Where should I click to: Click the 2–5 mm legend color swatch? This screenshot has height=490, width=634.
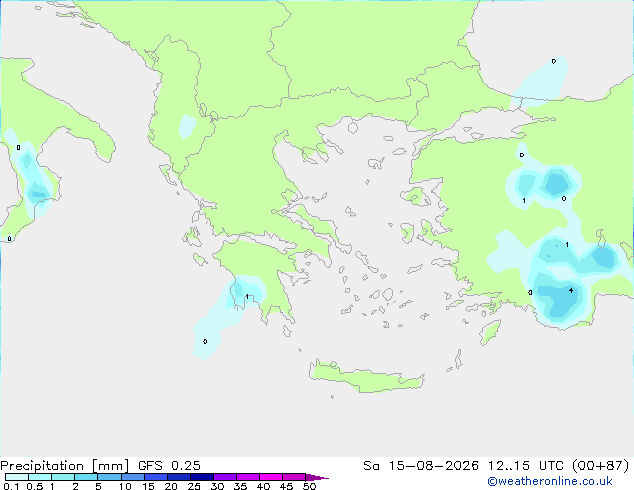click(86, 477)
